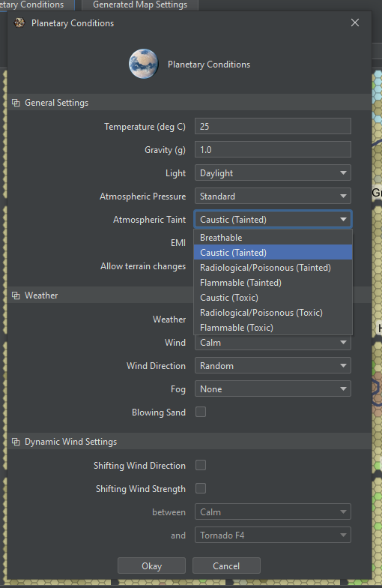Select Radiological/Poisonous (Tainted) option
382x588 pixels.
point(273,267)
